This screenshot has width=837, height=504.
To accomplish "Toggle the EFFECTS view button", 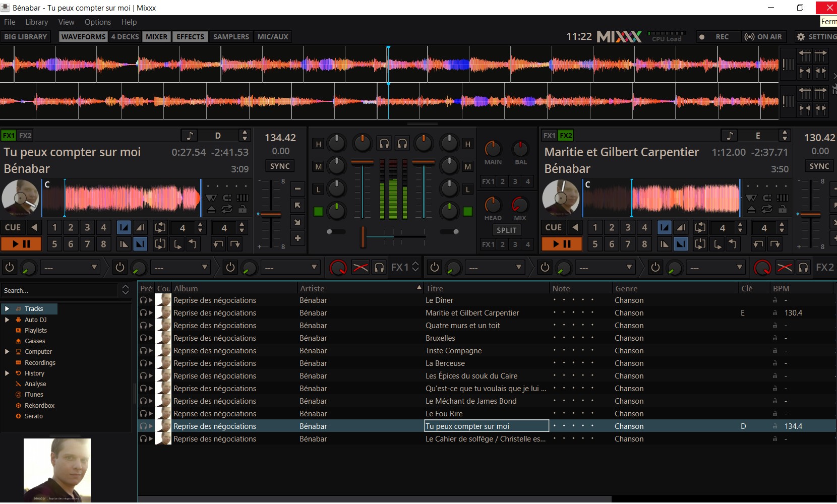I will tap(190, 37).
